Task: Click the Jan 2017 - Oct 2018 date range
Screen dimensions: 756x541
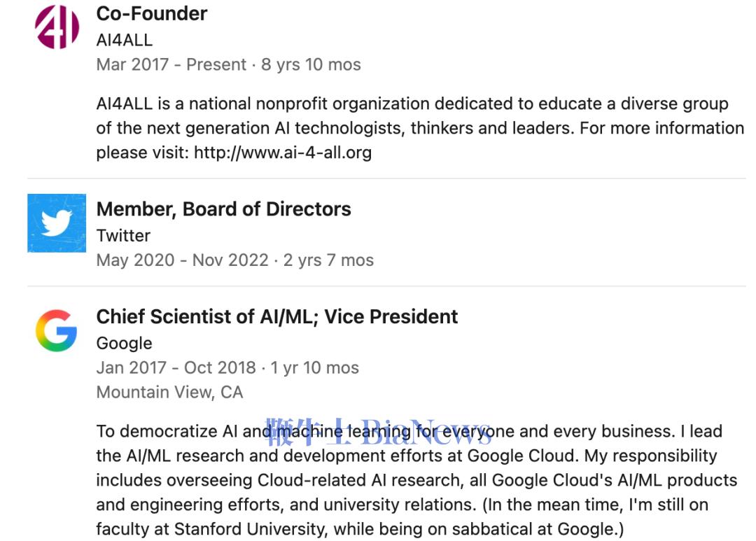Action: [176, 368]
